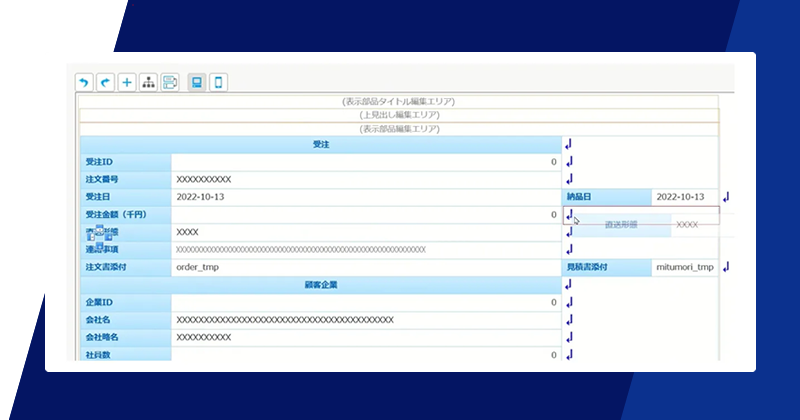Click line-break marker beside 顧客企業 header
Image resolution: width=800 pixels, height=420 pixels.
[569, 285]
